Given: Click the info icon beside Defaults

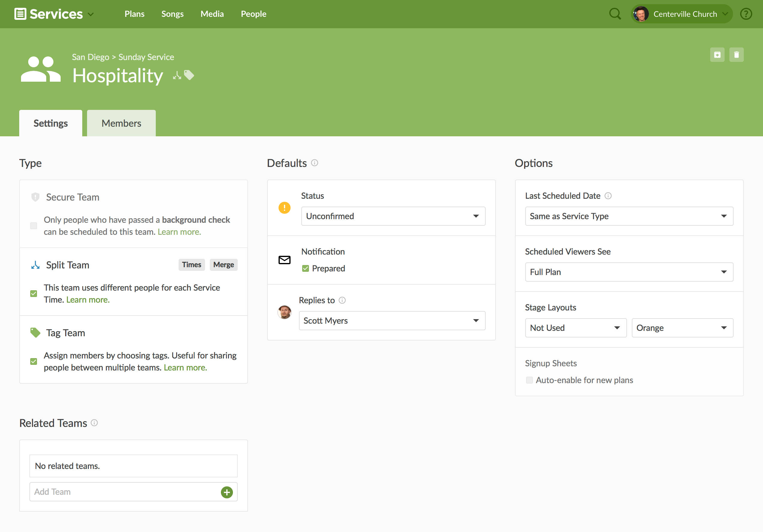Looking at the screenshot, I should (314, 163).
